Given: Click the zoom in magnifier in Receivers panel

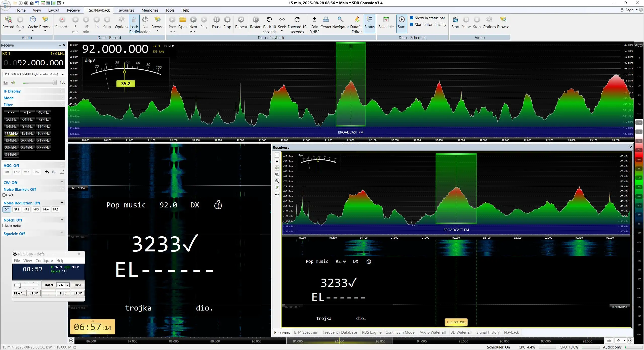Looking at the screenshot, I should [x=277, y=174].
